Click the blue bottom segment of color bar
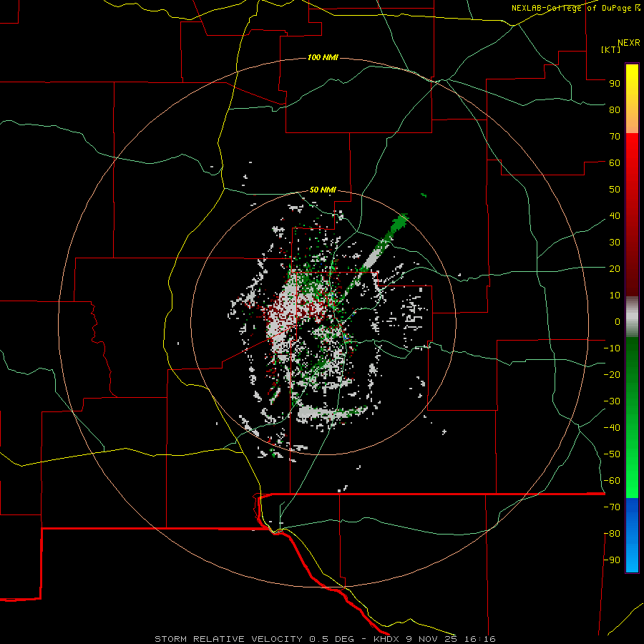This screenshot has width=644, height=644. pos(632,535)
